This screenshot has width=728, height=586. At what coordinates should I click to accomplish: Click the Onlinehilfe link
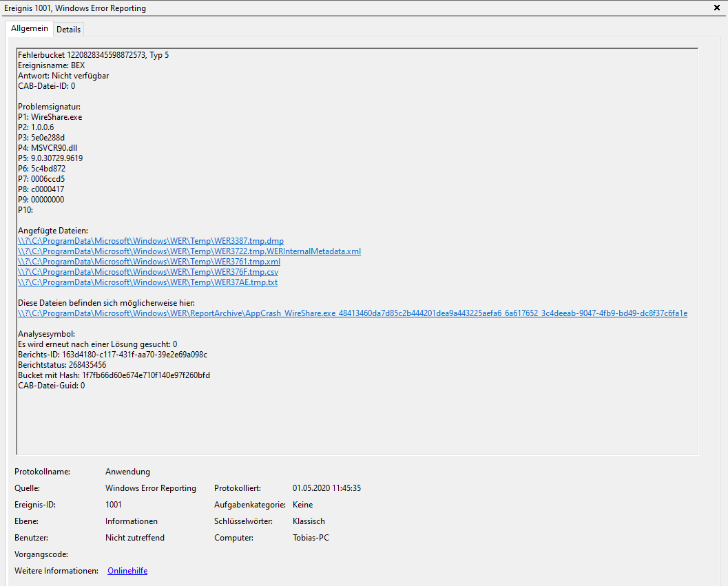pos(127,571)
